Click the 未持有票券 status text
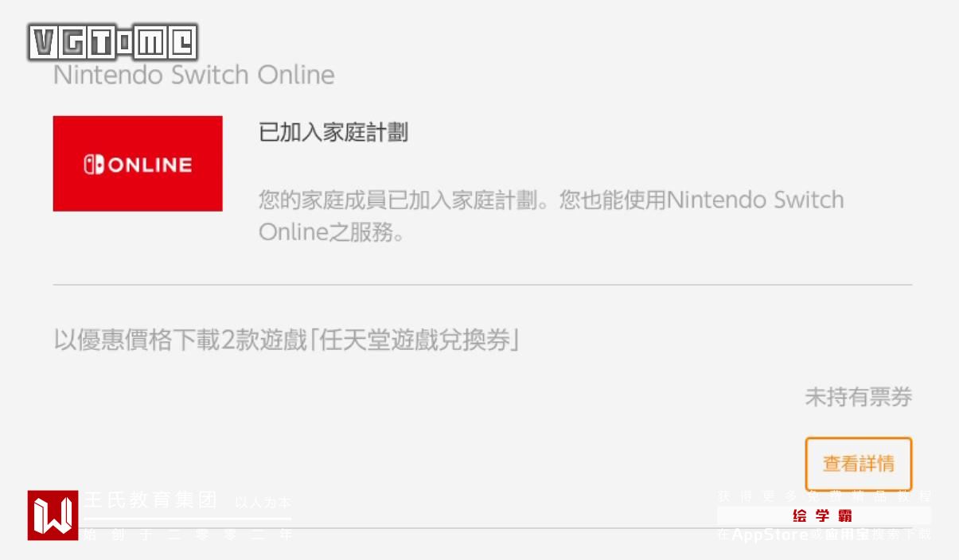 tap(858, 397)
